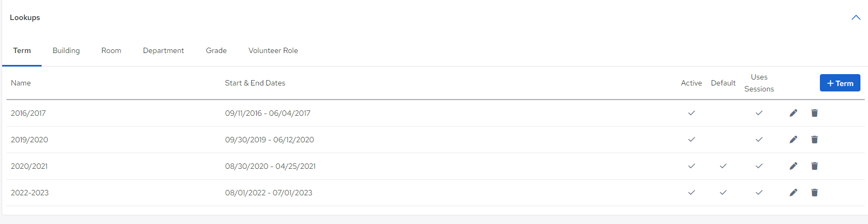Add a new term with +Term button
Viewport: 868px width, 224px height.
[840, 83]
